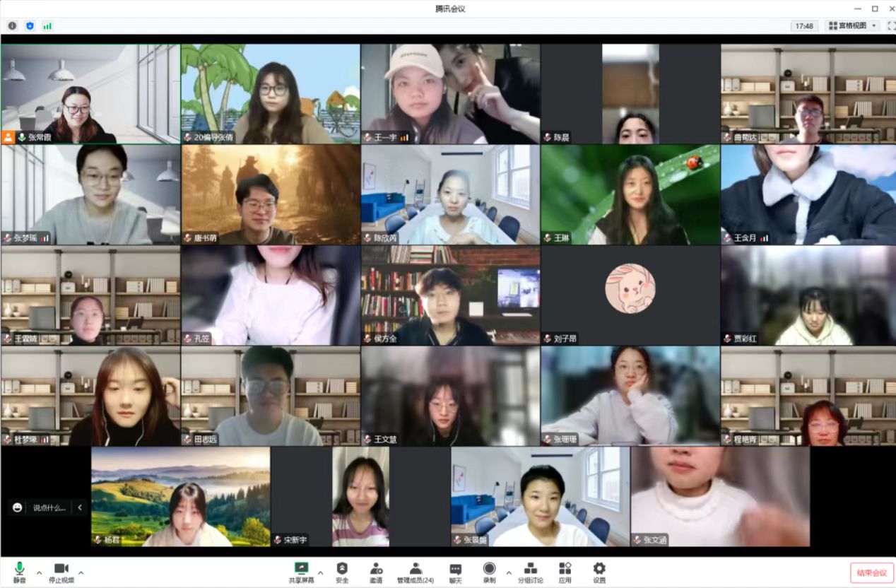Open Breakout Rooms (分组讨论)
896x588 pixels.
[530, 571]
